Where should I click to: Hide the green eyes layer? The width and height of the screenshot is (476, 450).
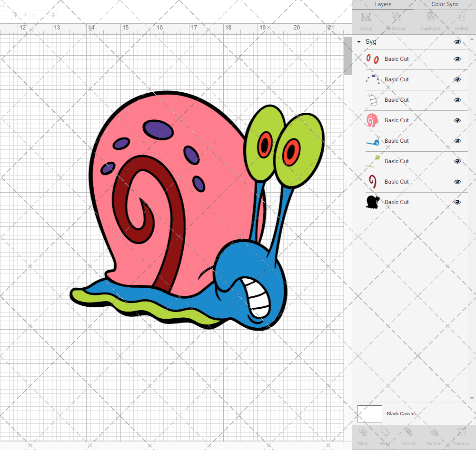click(457, 161)
